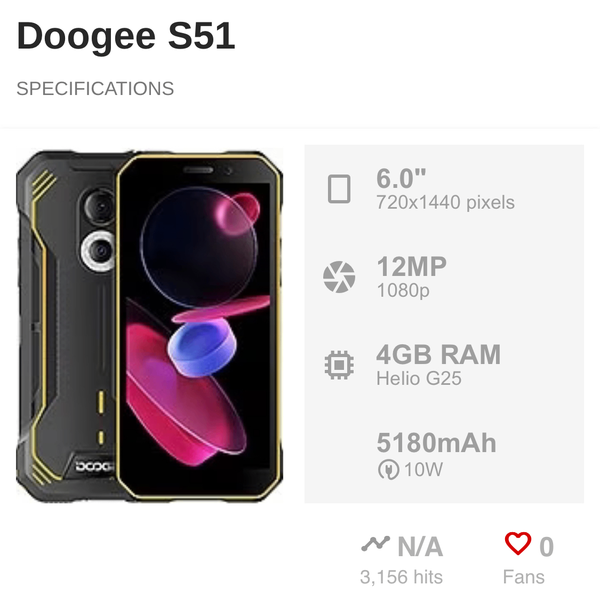Click the N/A popularity value
This screenshot has height=593, width=600.
point(420,546)
